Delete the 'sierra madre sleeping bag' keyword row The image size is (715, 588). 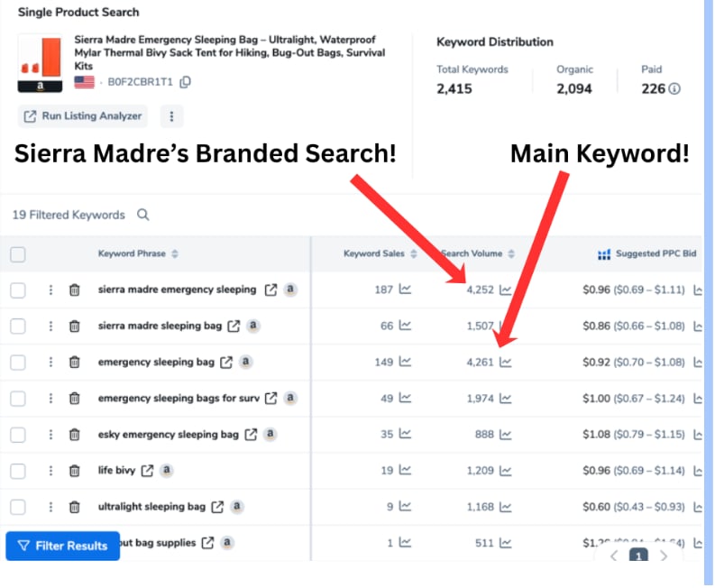[75, 326]
